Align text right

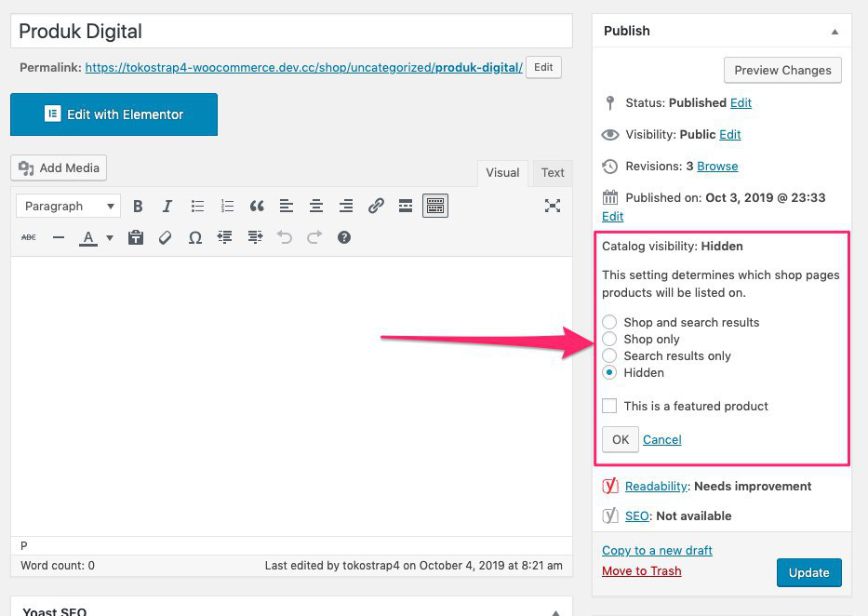(346, 207)
